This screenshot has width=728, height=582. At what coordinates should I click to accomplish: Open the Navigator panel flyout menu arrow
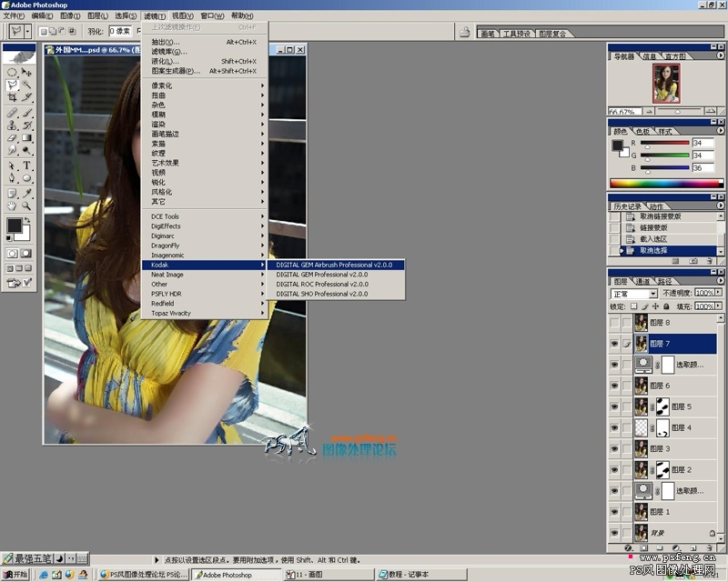(x=721, y=55)
